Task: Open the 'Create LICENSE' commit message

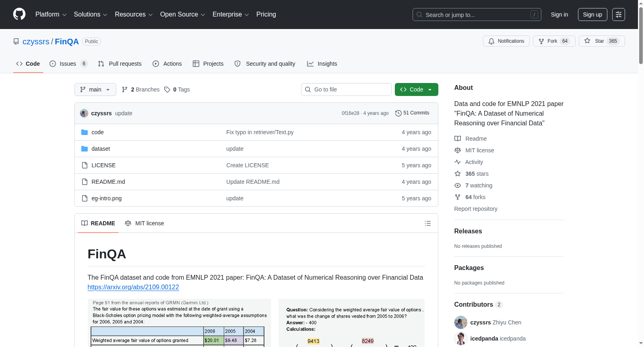Action: click(248, 165)
